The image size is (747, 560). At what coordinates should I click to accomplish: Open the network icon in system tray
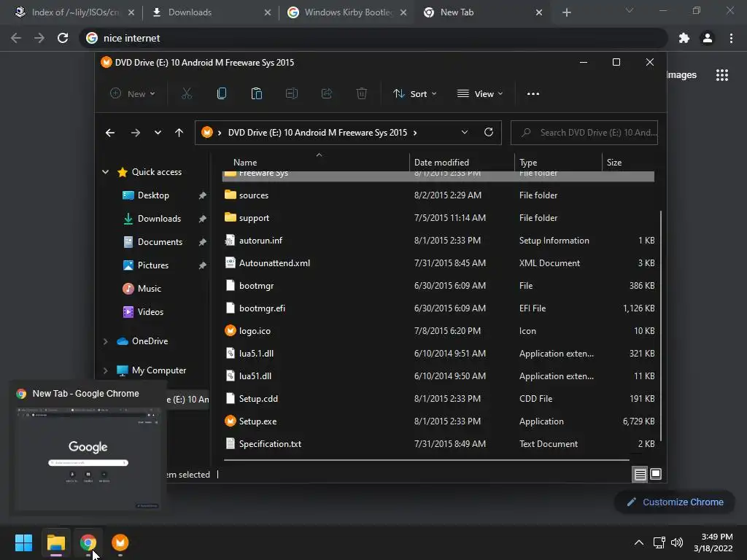[x=659, y=542]
